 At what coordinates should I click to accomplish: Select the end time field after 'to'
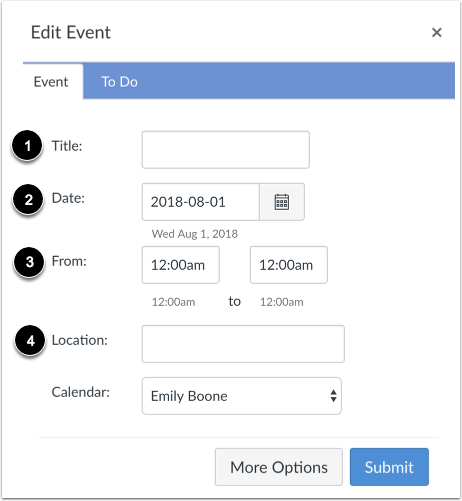[289, 265]
